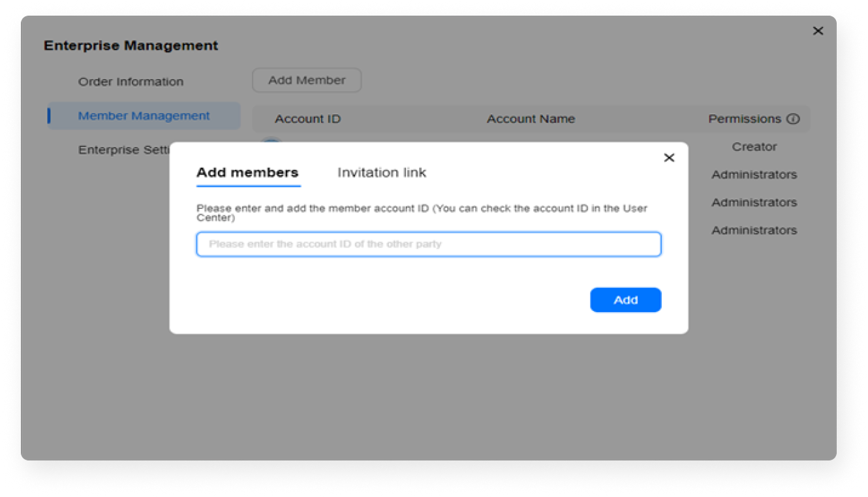The width and height of the screenshot is (868, 497).
Task: Click the Enterprise Management title
Action: click(x=131, y=46)
